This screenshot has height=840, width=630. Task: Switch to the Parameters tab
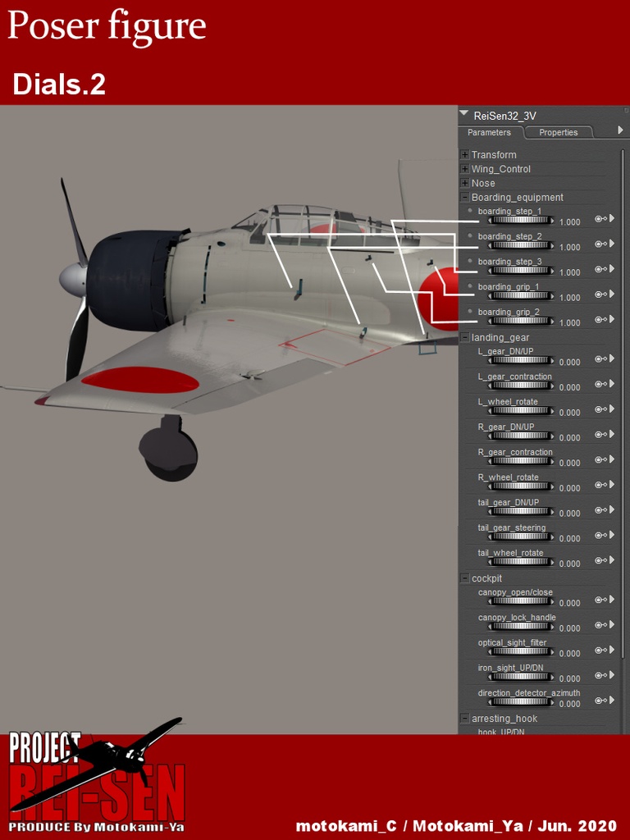(489, 132)
